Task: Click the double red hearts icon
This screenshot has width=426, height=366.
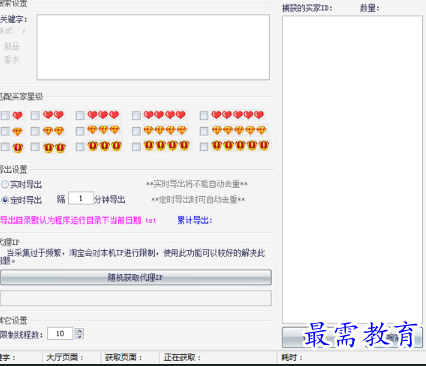Action: [x=53, y=115]
